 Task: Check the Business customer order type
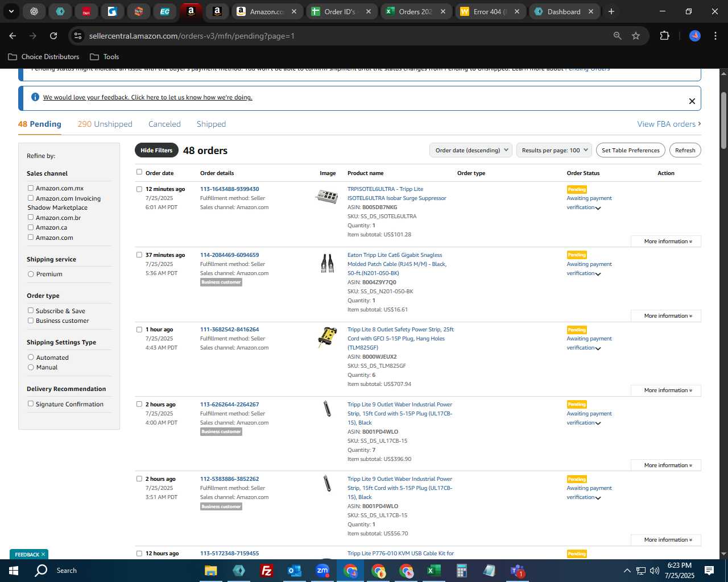coord(31,321)
